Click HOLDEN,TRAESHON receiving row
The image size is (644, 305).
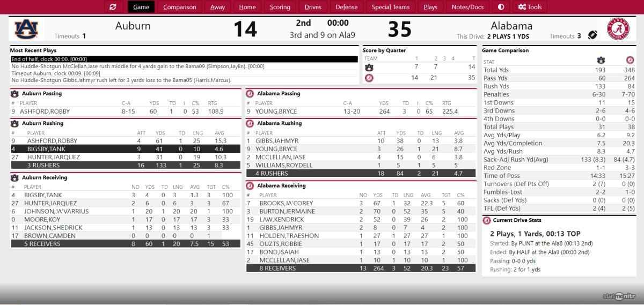361,236
